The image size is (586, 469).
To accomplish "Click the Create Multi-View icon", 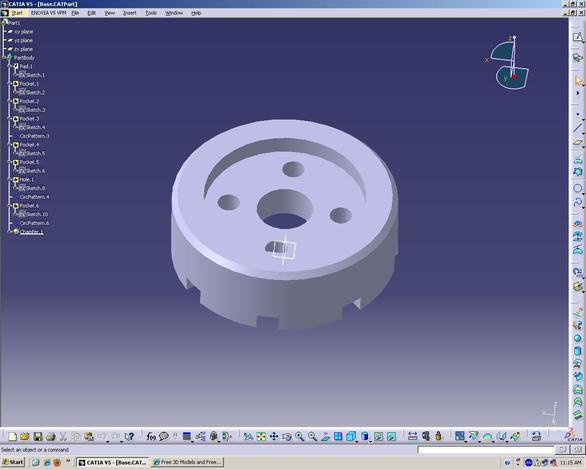I will [338, 436].
